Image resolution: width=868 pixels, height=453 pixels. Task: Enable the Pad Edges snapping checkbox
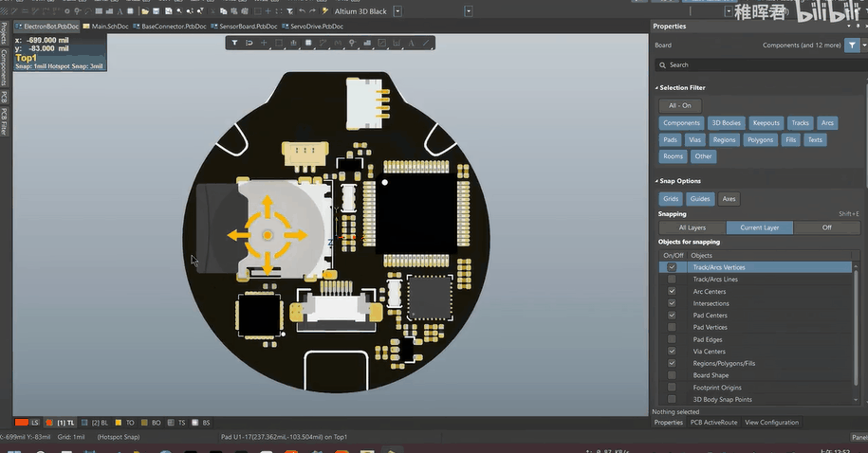click(672, 339)
